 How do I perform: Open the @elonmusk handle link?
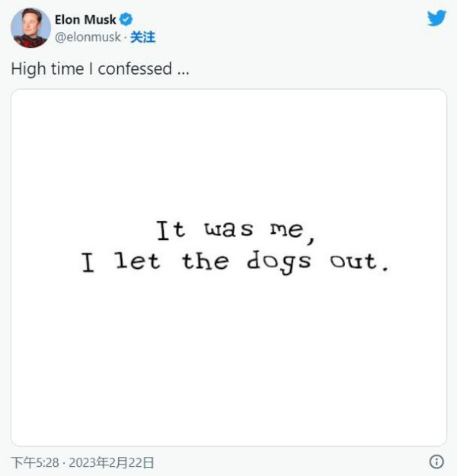coord(88,37)
